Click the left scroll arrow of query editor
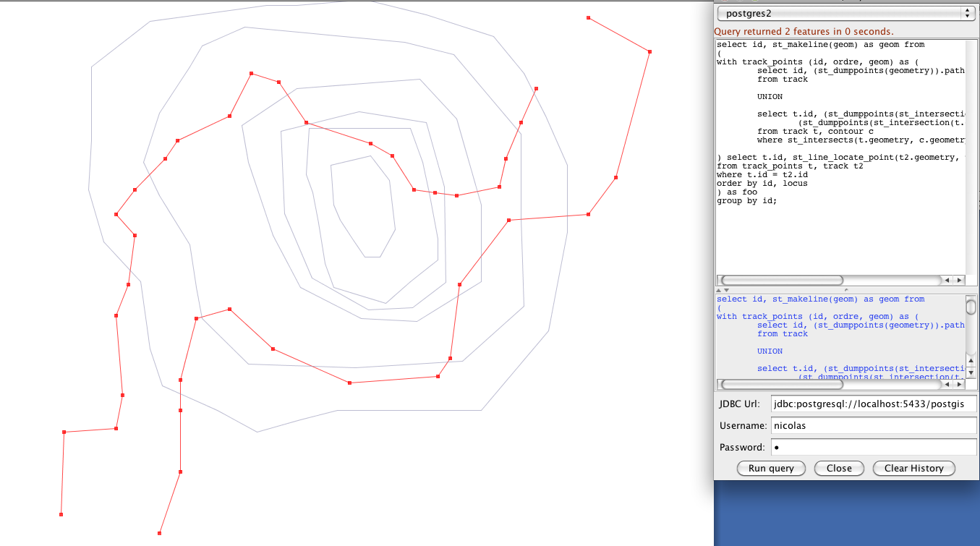Viewport: 980px width, 546px height. pyautogui.click(x=947, y=280)
